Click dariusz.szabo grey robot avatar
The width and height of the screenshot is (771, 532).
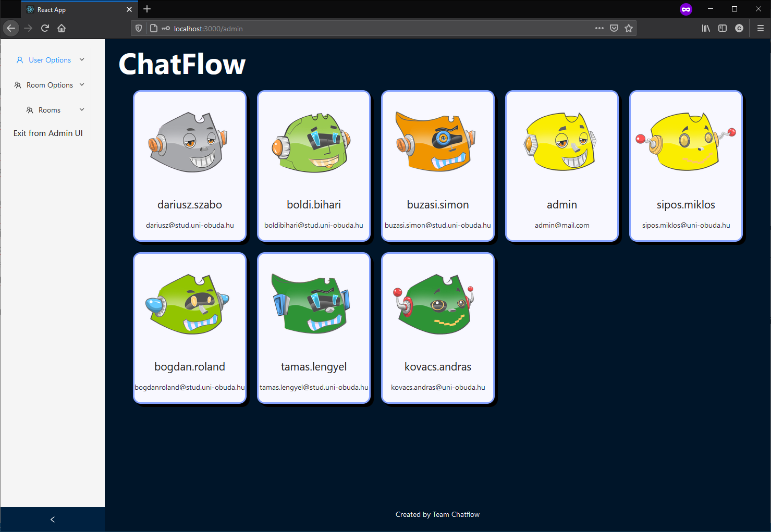[x=189, y=142]
